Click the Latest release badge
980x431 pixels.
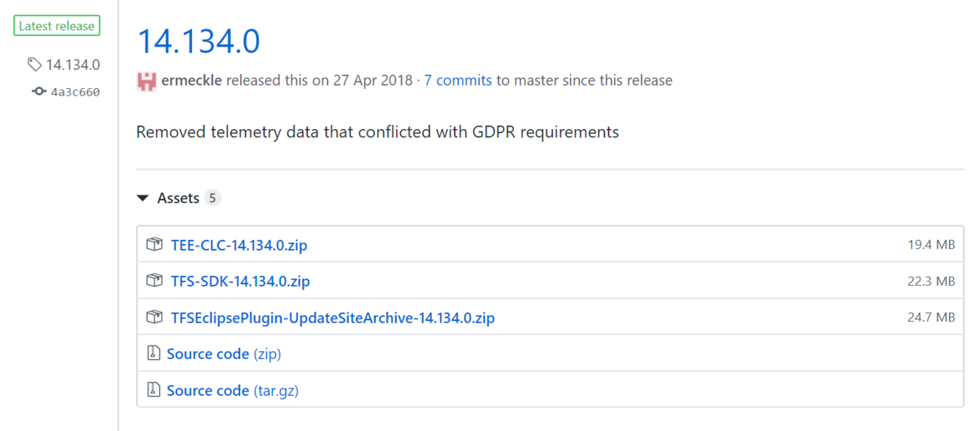tap(56, 26)
